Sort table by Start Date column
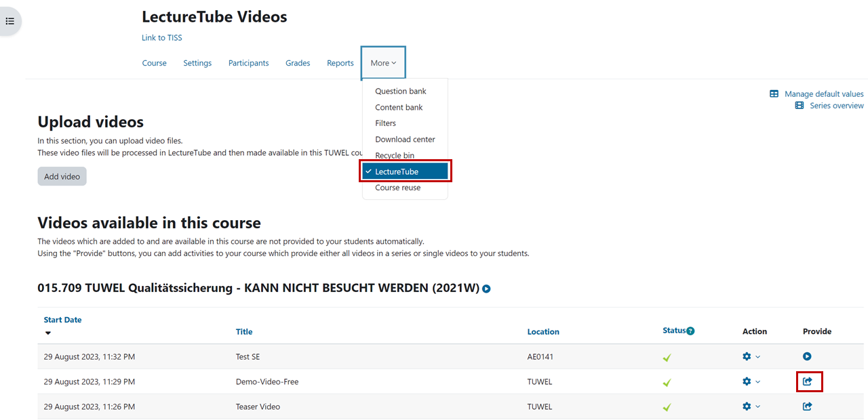 click(x=62, y=320)
